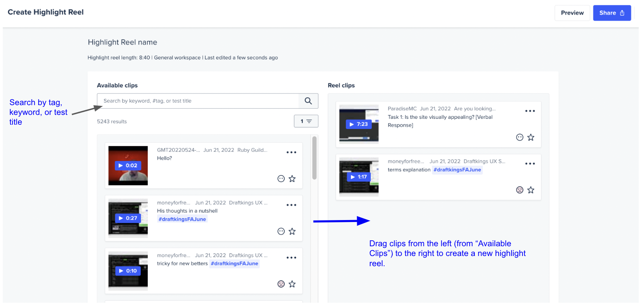Screen dimensions: 644x308
Task: Open more options for His thoughts in a nutshell
Action: pos(292,205)
